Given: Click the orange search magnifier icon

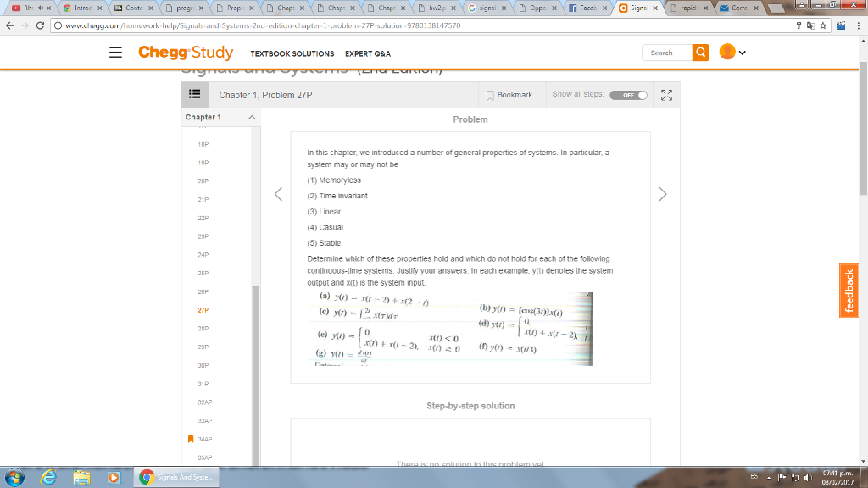Looking at the screenshot, I should pyautogui.click(x=701, y=52).
